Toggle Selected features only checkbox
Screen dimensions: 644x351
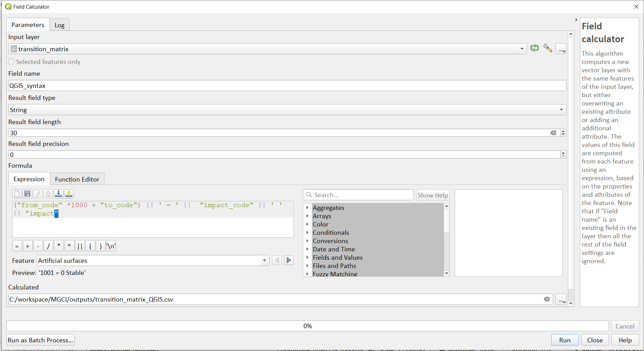click(11, 62)
